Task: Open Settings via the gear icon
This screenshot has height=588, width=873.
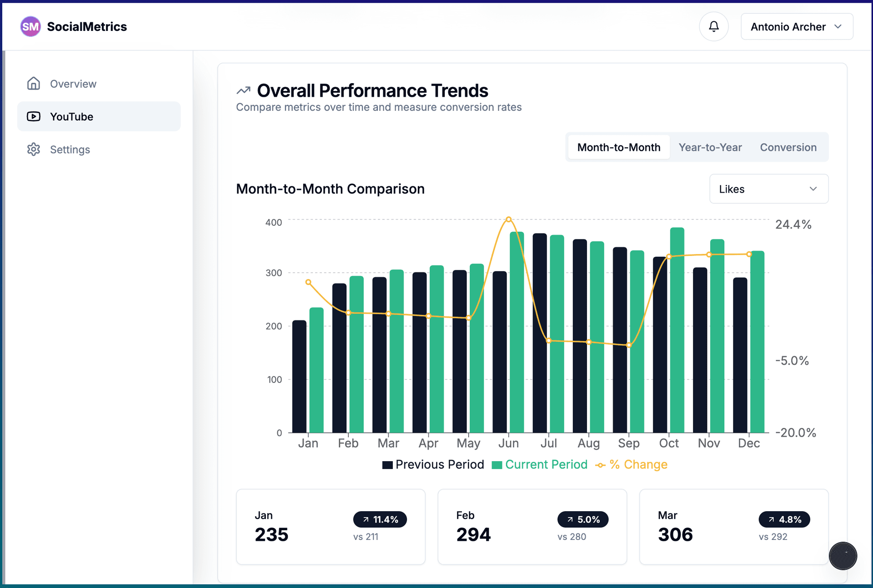Action: tap(34, 149)
